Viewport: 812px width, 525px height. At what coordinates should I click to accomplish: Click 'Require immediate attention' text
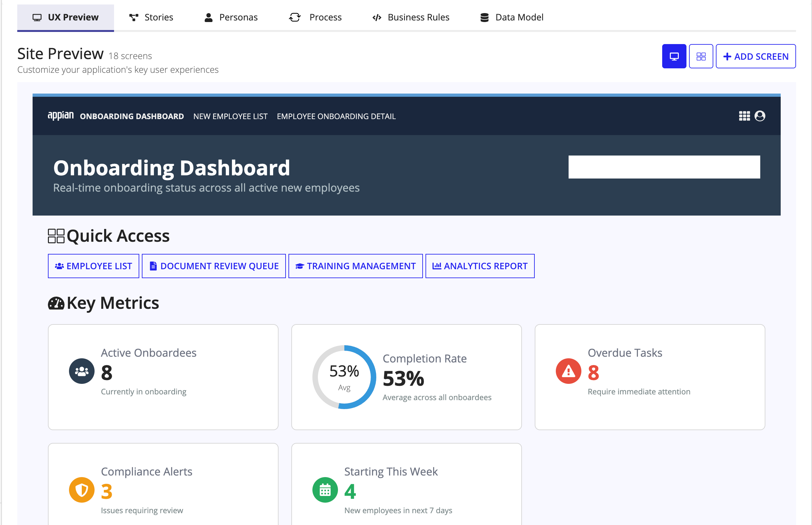[639, 392]
